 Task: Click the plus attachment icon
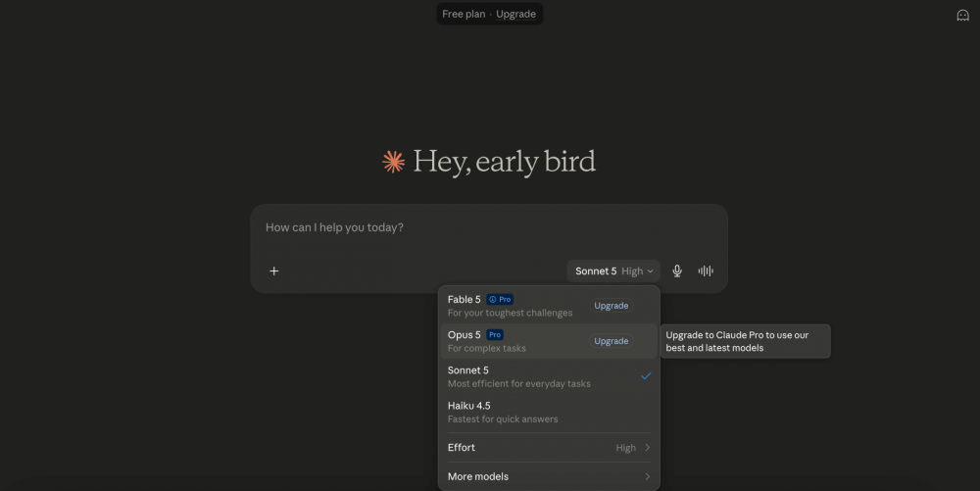[273, 270]
